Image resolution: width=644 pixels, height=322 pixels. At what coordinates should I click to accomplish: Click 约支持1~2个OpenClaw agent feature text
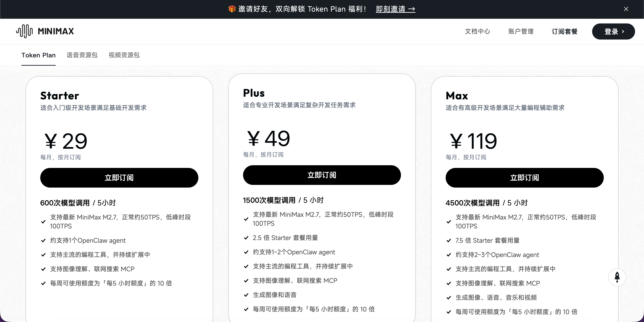(x=294, y=252)
